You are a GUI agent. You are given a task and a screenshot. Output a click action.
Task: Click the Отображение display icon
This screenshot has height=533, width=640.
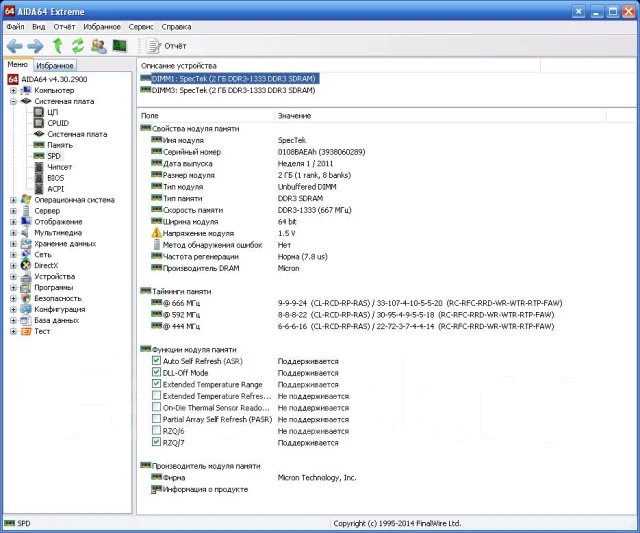click(x=26, y=222)
